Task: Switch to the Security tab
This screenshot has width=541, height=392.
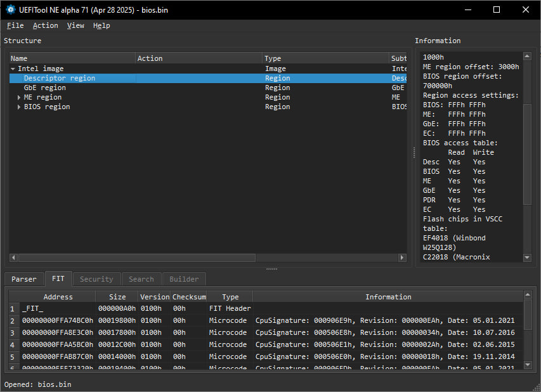Action: (x=96, y=279)
